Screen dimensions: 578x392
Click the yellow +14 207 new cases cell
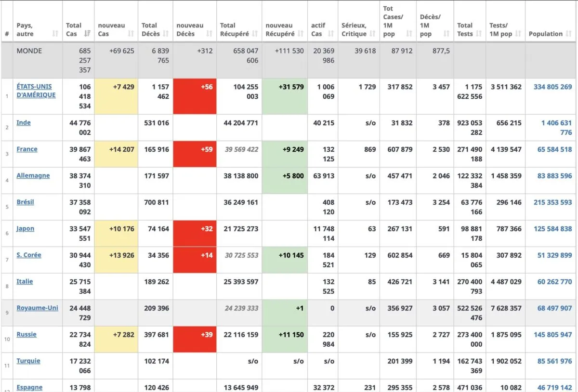pyautogui.click(x=116, y=154)
